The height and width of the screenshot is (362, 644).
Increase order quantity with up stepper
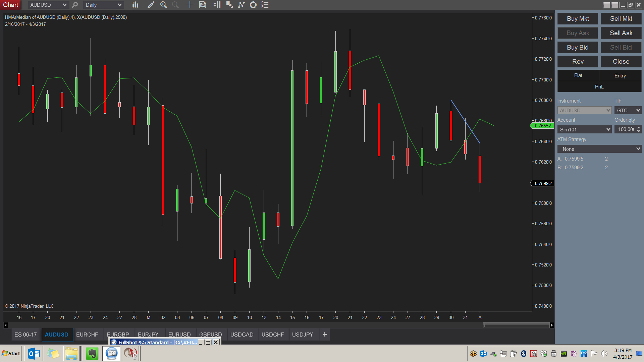point(639,127)
